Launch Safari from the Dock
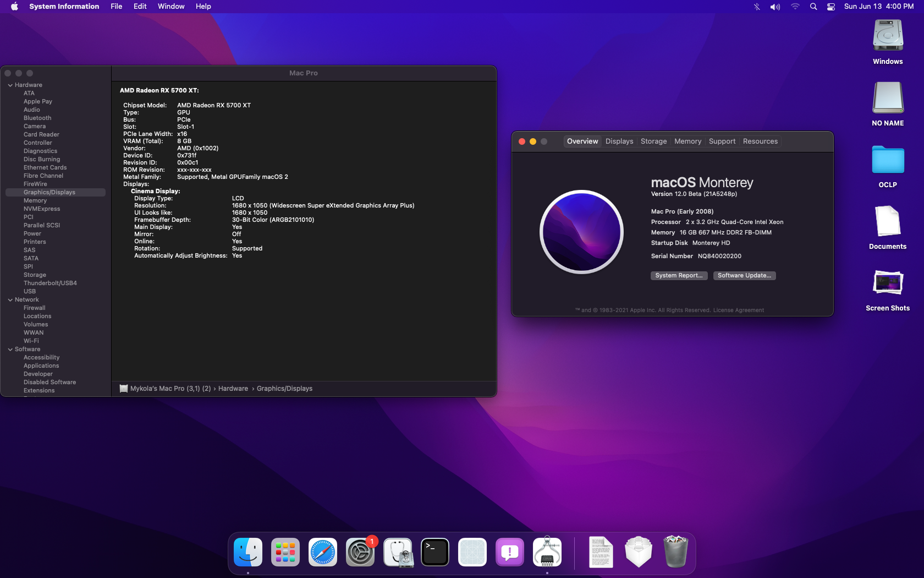 pyautogui.click(x=323, y=552)
